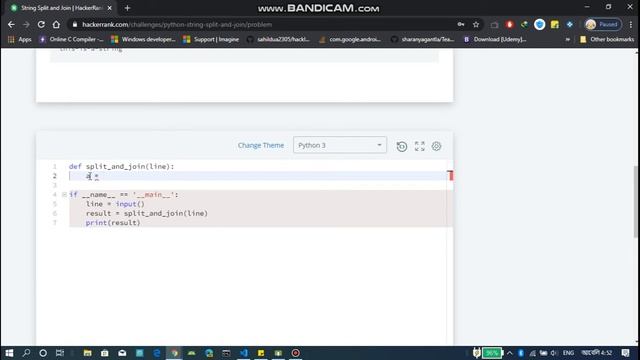Toggle fullscreen mode for the editor
640x360 pixels.
420,146
